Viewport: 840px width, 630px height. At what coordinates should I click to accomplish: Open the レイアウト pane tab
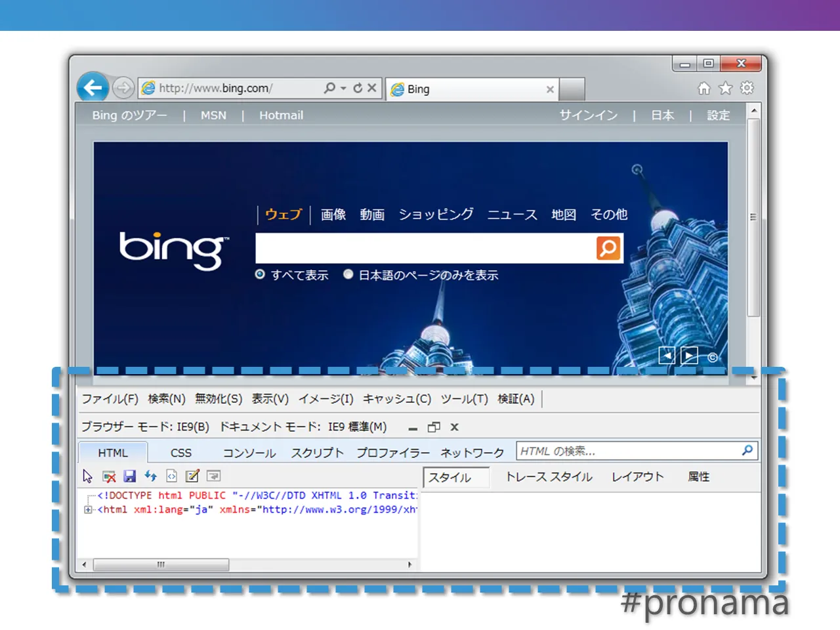click(x=638, y=476)
